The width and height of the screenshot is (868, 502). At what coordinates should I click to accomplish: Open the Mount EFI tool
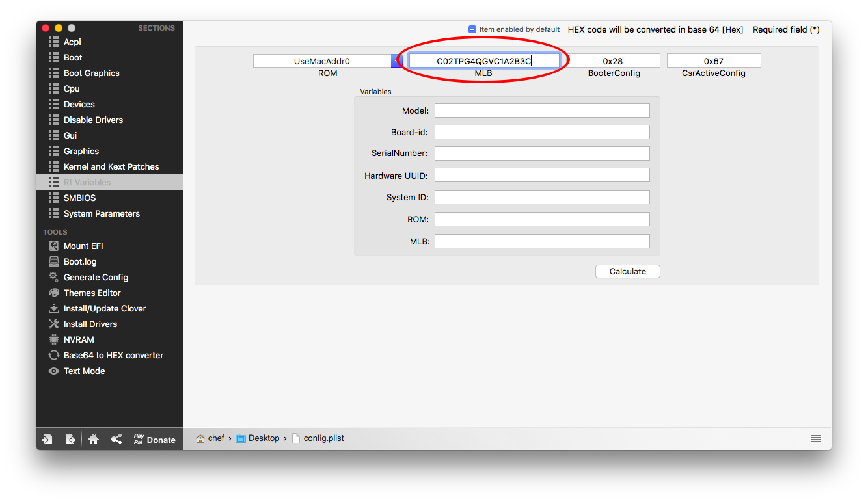pos(75,246)
